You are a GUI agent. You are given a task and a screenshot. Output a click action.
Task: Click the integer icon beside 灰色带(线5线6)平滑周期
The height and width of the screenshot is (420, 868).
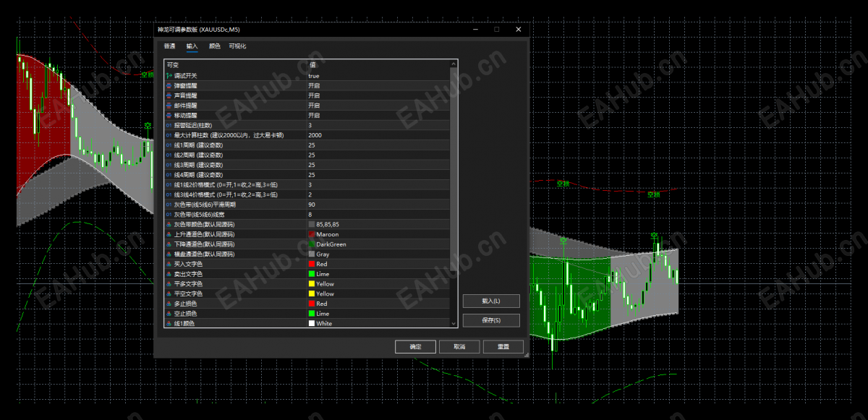[x=169, y=205]
